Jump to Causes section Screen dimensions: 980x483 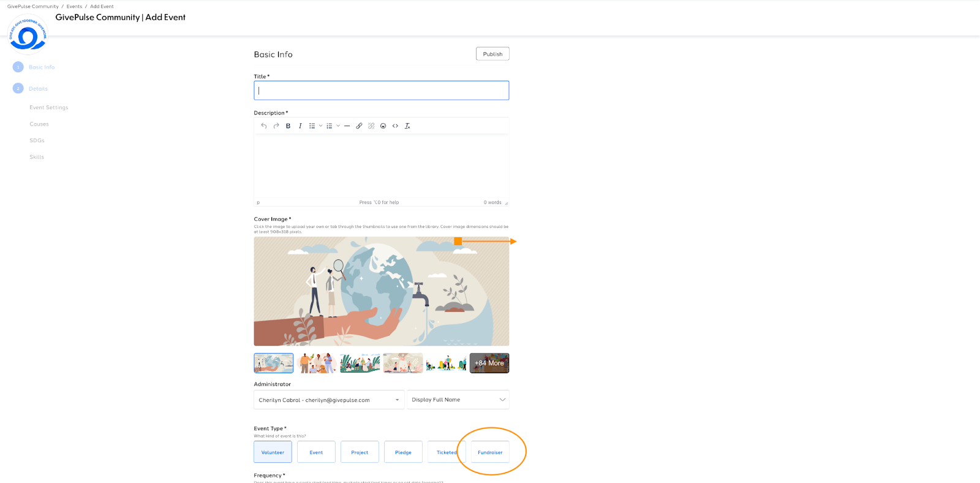coord(39,124)
